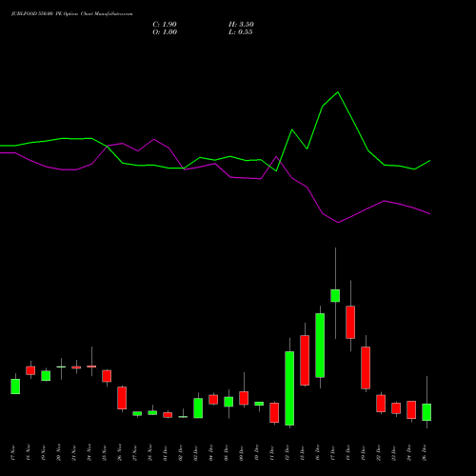Viewport: 476px width, 476px height.
Task: Click the chart title text starting JUBLFOOD
Action: click(x=72, y=14)
